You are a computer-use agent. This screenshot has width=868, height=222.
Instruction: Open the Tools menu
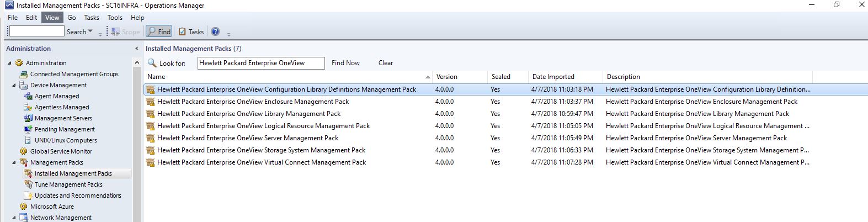pos(115,18)
